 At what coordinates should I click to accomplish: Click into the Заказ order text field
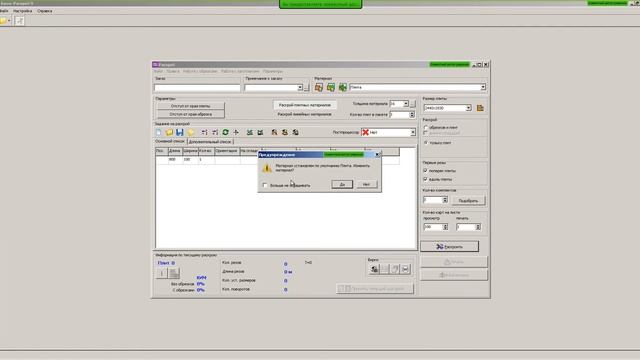[197, 88]
